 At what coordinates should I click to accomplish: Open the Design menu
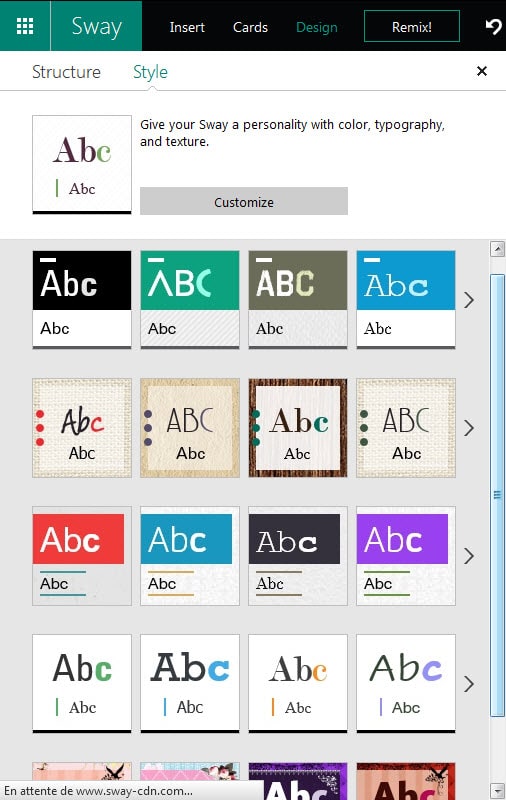tap(317, 27)
